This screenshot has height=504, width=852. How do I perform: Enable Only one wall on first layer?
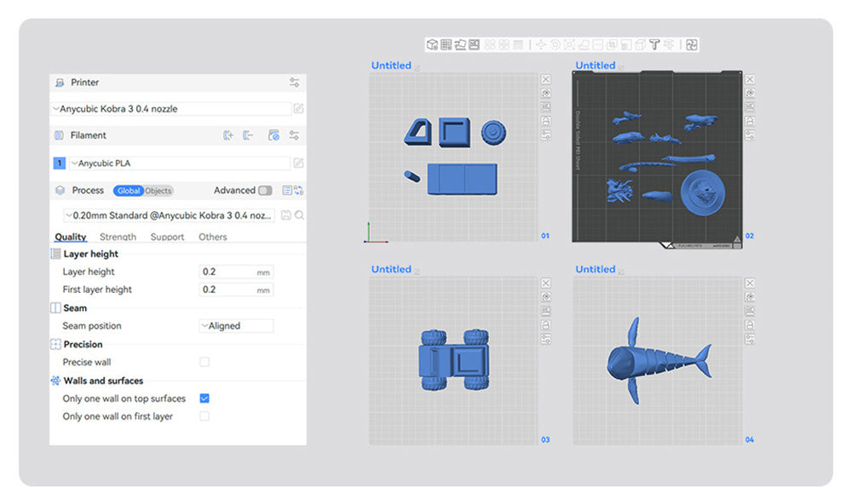(x=204, y=416)
